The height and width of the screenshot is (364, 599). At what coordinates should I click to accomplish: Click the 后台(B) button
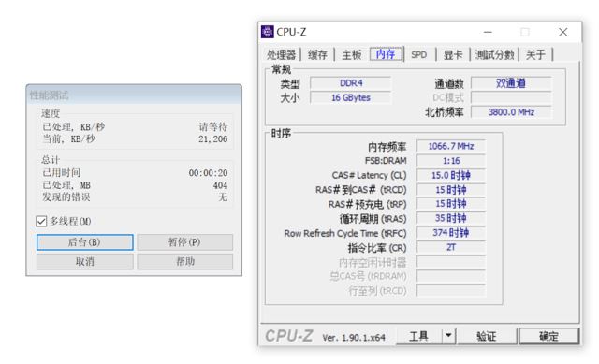(x=85, y=242)
